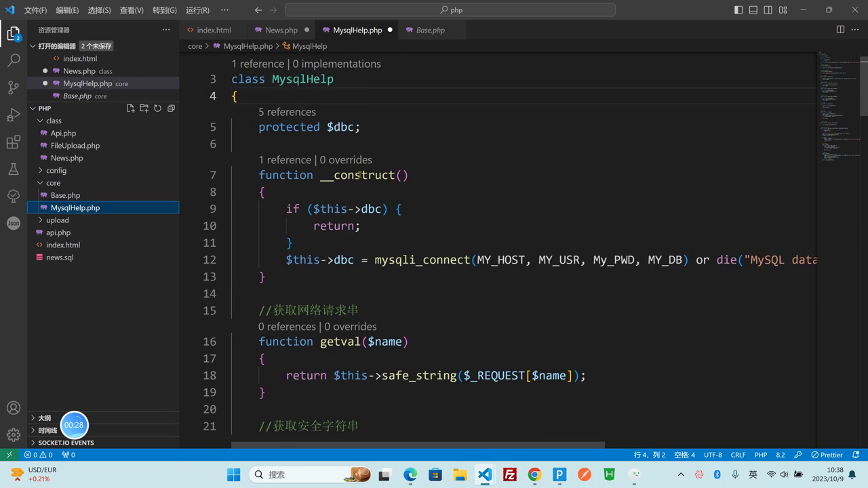Open Explorer panel more actions menu
Viewport: 868px width, 488px height.
coord(166,30)
